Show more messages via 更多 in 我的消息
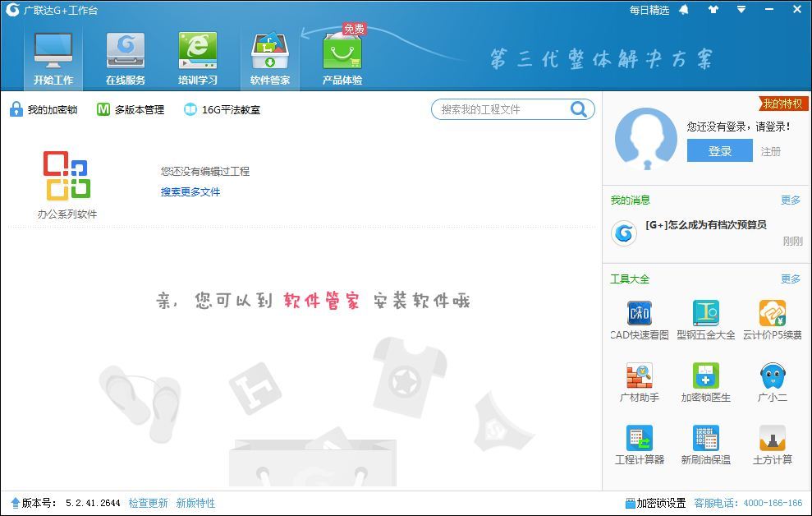The height and width of the screenshot is (516, 812). coord(789,200)
